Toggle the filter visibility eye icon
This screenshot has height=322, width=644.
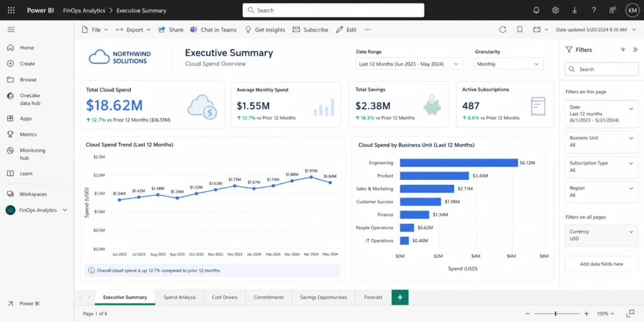(x=623, y=50)
